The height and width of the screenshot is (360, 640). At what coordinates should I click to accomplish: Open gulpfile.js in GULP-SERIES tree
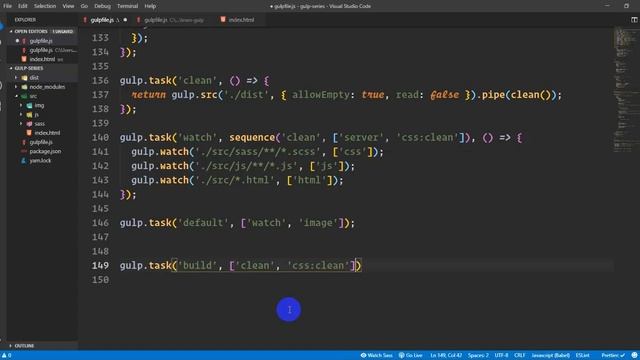click(41, 142)
